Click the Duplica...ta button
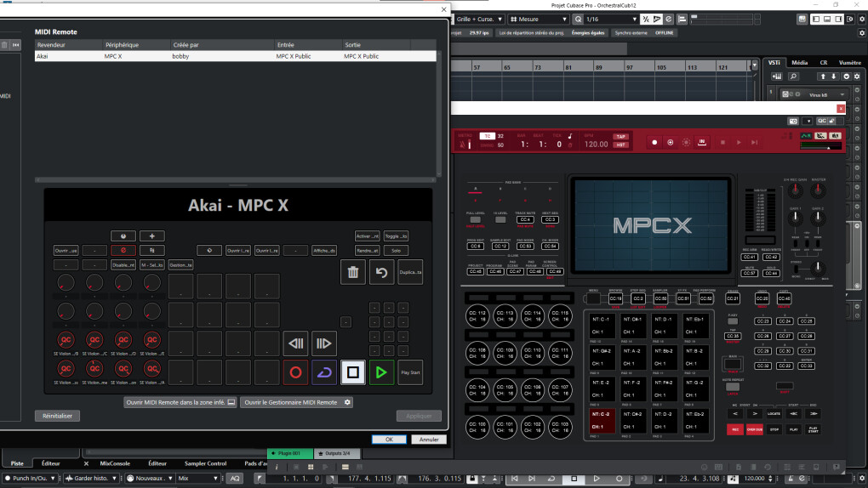The width and height of the screenshot is (868, 488). tap(410, 272)
